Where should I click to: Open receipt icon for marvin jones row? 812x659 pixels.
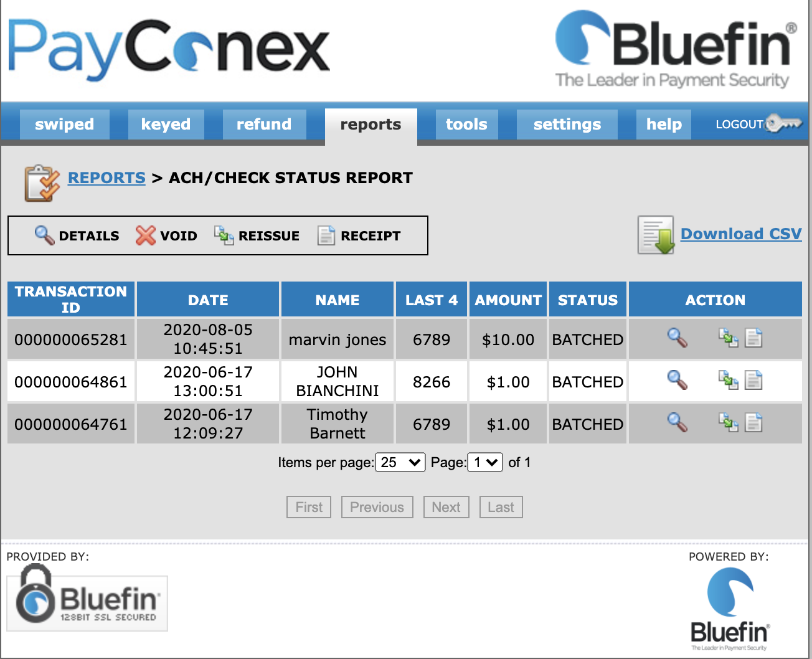click(753, 338)
